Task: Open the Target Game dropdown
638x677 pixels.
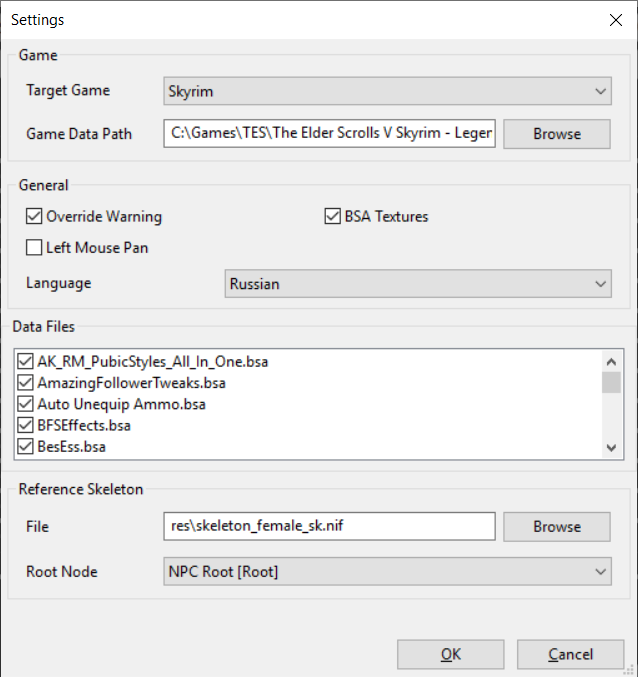Action: tap(386, 92)
